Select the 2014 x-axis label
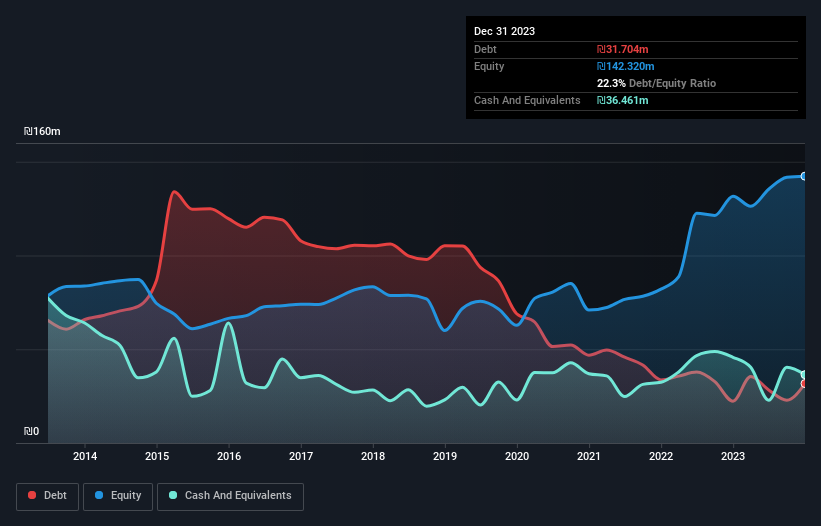Screen dimensions: 821x526 pyautogui.click(x=85, y=456)
